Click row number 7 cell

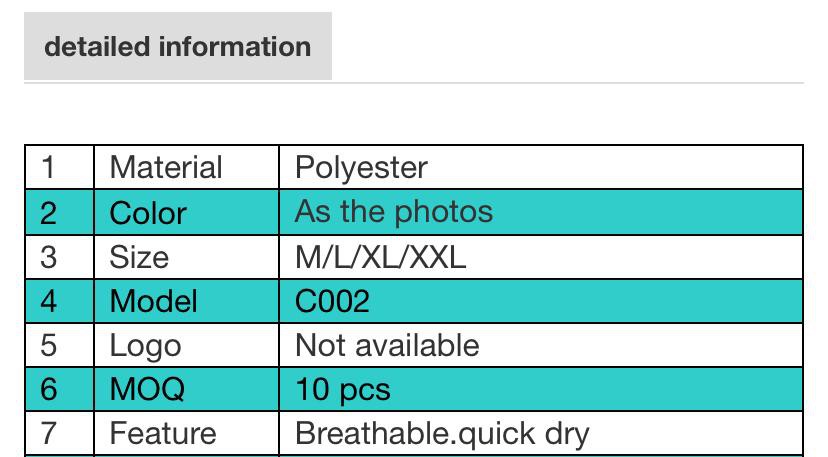pyautogui.click(x=48, y=433)
